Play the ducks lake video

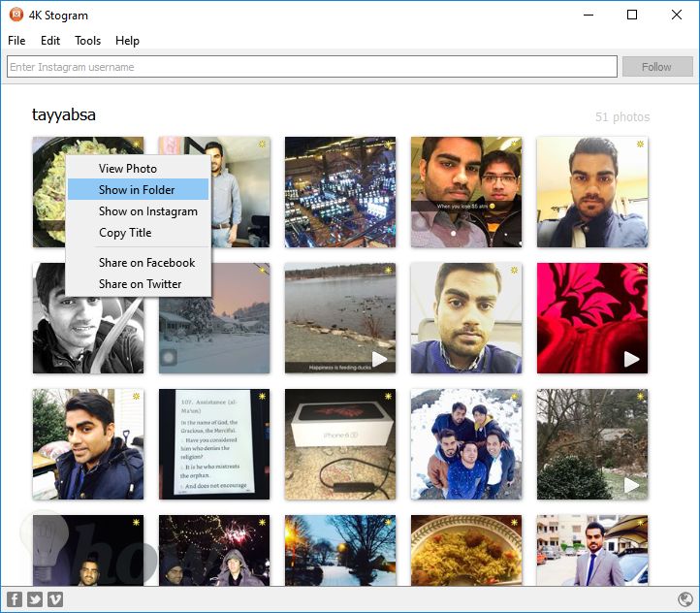click(379, 359)
